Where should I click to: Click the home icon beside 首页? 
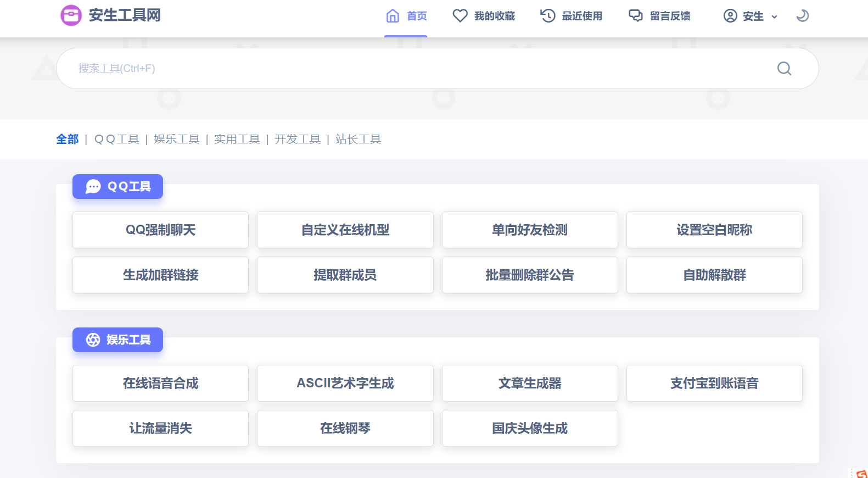coord(393,16)
